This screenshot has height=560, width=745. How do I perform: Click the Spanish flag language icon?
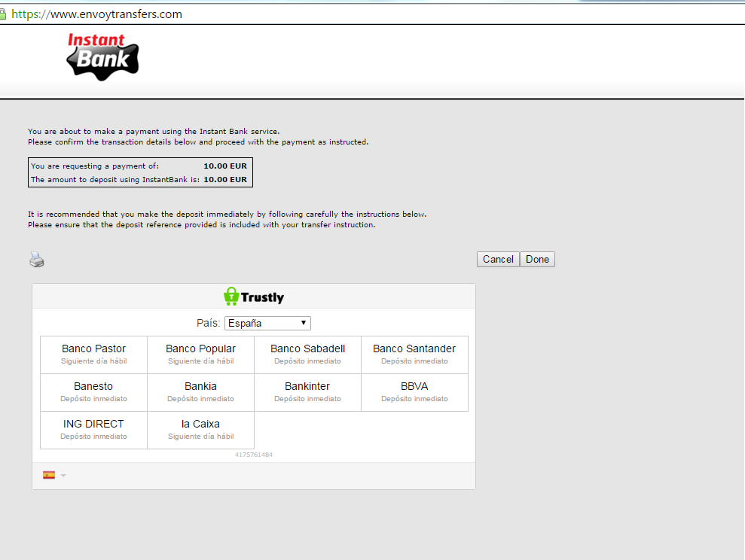pos(49,475)
